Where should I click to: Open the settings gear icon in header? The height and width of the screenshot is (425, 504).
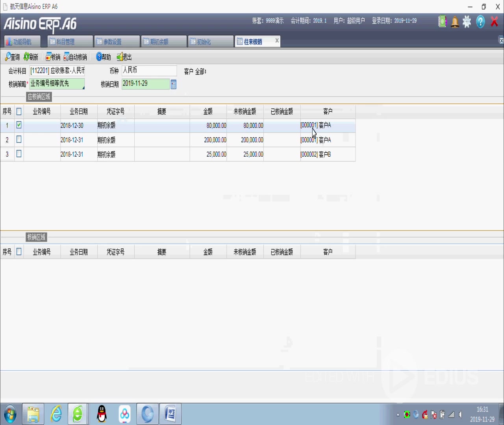pyautogui.click(x=467, y=22)
